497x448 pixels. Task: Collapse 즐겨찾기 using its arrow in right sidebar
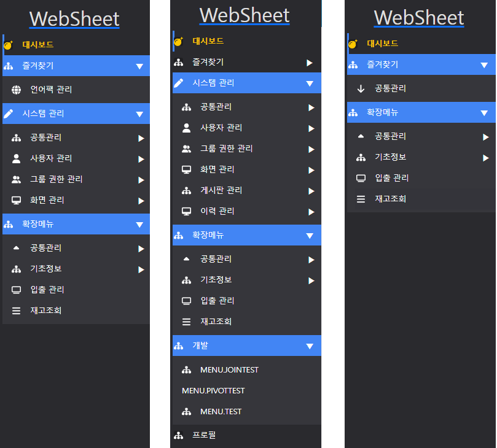click(x=484, y=65)
